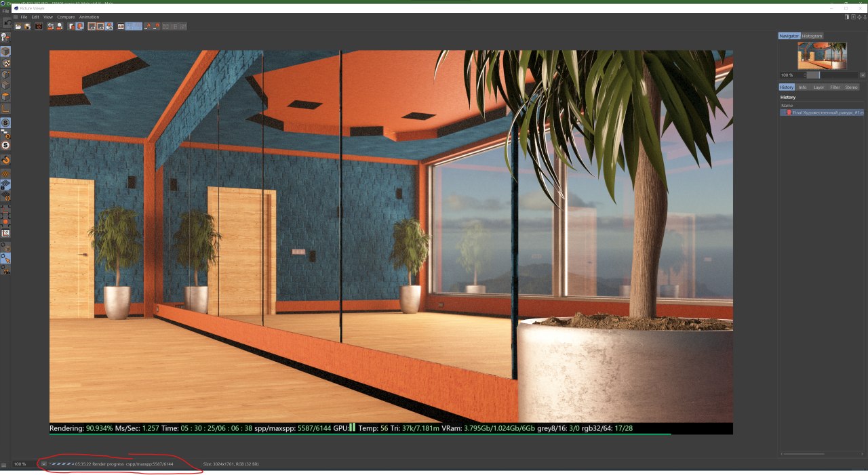Image resolution: width=868 pixels, height=475 pixels.
Task: Select history entry Final Художественный_ракурс_#1
Action: pos(823,112)
